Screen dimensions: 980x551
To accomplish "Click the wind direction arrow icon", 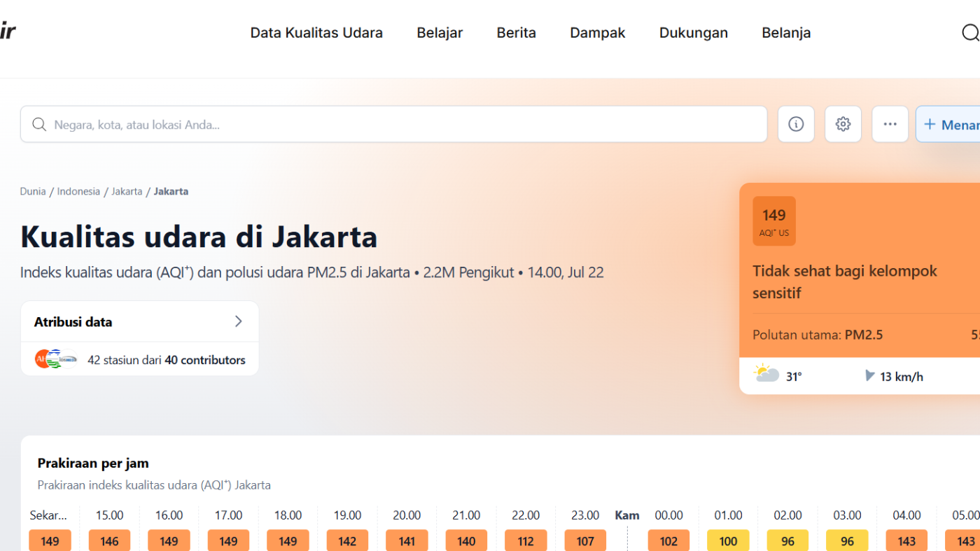I will (869, 376).
